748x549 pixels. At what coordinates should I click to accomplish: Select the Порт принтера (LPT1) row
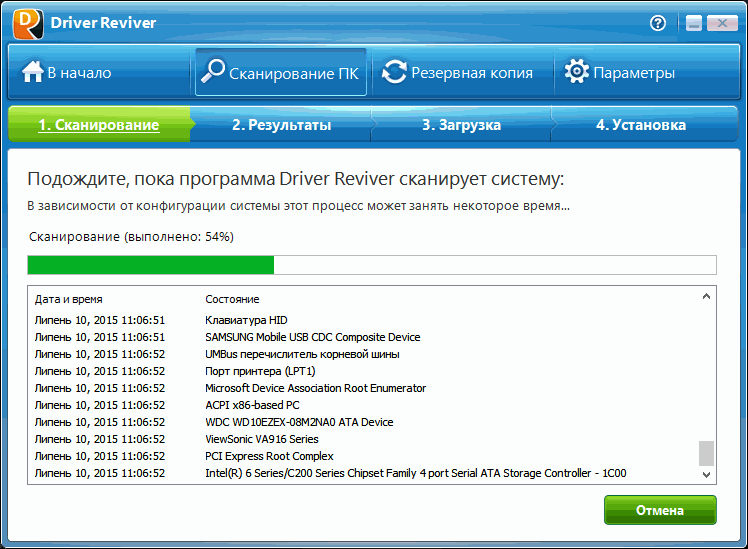365,371
